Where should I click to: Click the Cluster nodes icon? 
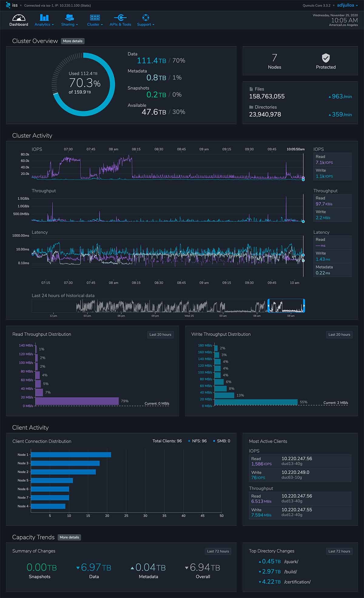95,18
